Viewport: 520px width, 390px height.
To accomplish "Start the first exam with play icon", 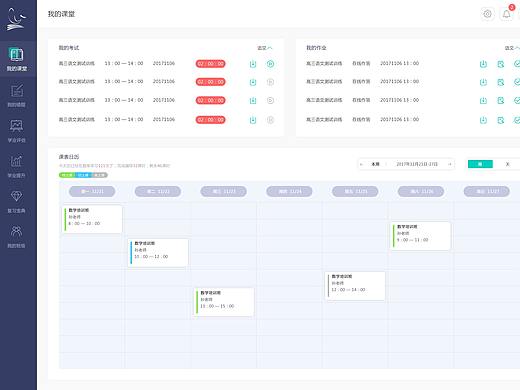I will tap(270, 64).
